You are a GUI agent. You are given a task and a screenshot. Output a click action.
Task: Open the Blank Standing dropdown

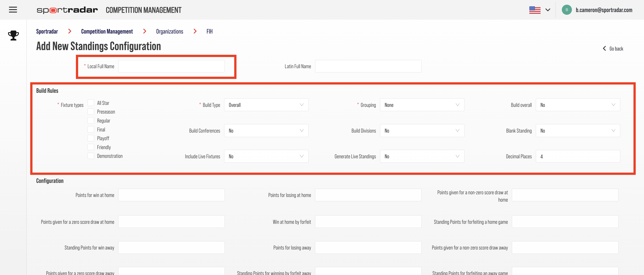pos(578,131)
